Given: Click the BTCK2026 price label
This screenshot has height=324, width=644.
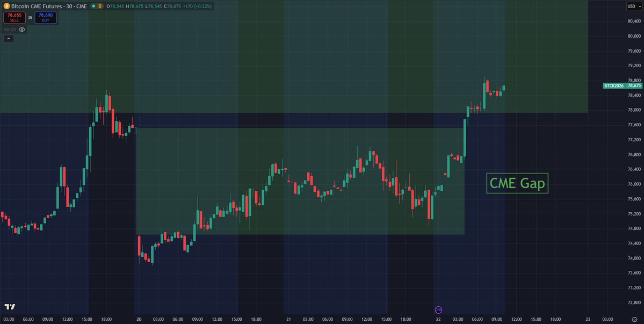Looking at the screenshot, I should [613, 86].
